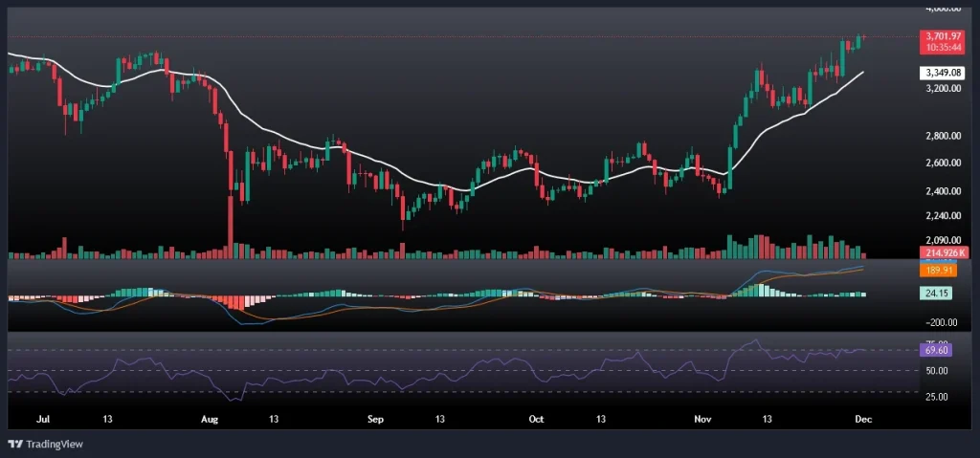Select the Oct date on time axis
Viewport: 980px width, 458px height.
(536, 419)
